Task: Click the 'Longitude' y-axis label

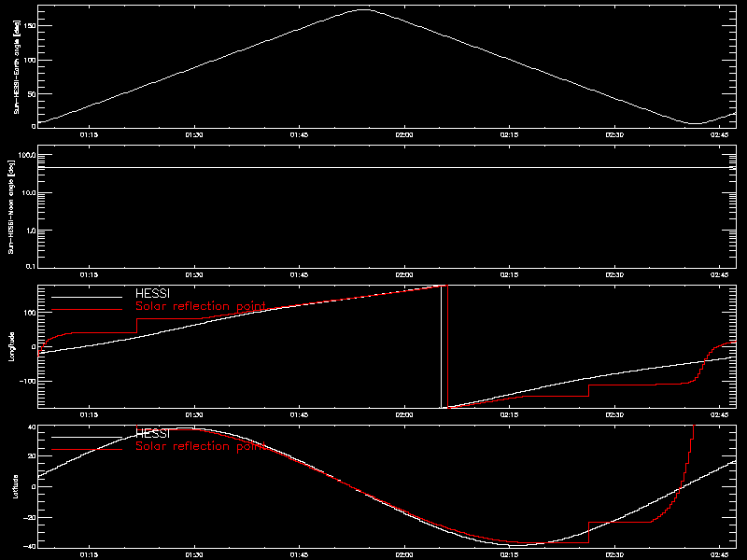Action: tap(12, 346)
